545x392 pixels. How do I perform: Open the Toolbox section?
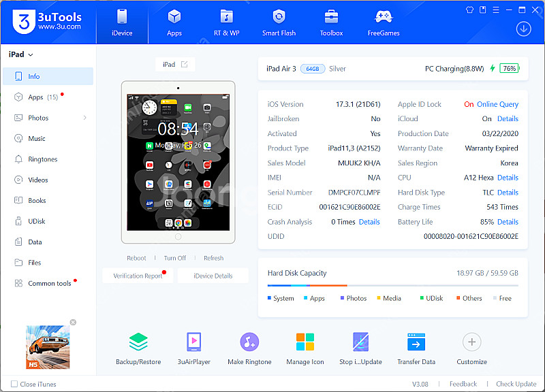point(331,23)
